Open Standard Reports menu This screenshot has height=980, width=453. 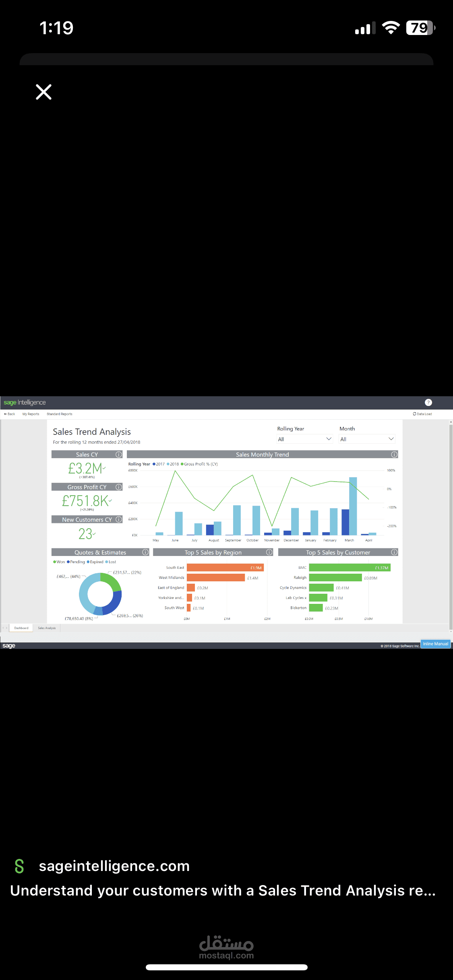[60, 414]
